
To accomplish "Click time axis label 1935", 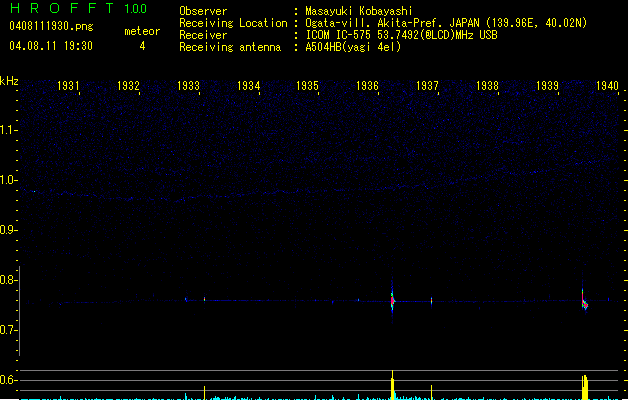I will (x=307, y=86).
